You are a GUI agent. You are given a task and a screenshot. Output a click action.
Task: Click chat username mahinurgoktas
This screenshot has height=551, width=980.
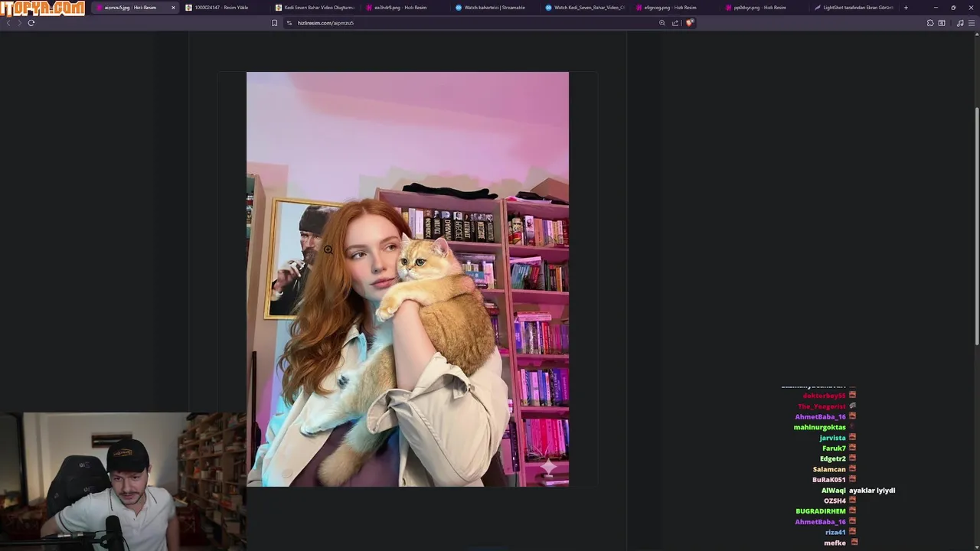[819, 427]
